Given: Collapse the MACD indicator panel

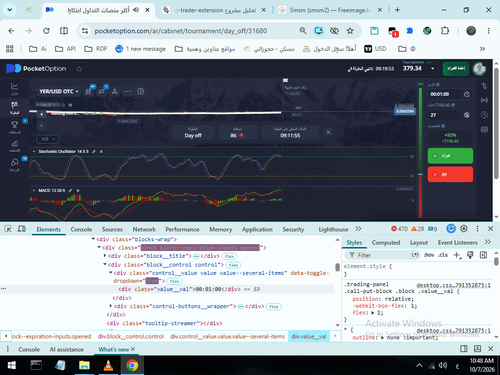Looking at the screenshot, I should click(34, 191).
